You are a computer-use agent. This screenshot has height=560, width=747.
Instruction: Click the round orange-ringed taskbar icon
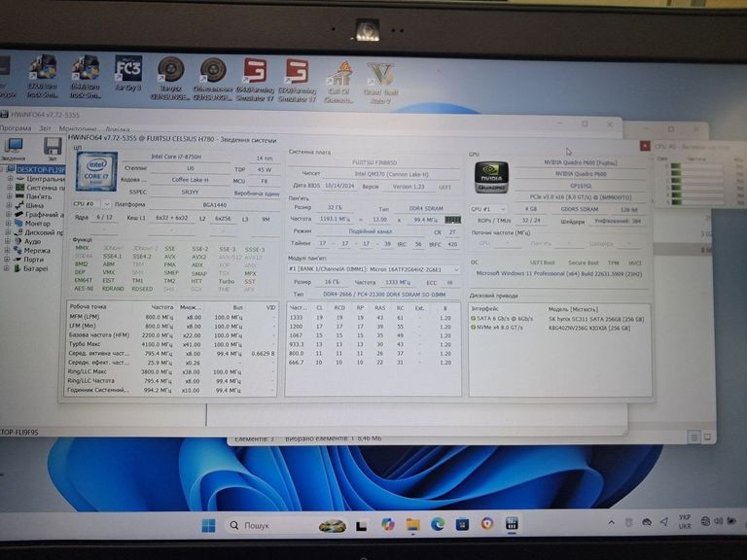(487, 524)
